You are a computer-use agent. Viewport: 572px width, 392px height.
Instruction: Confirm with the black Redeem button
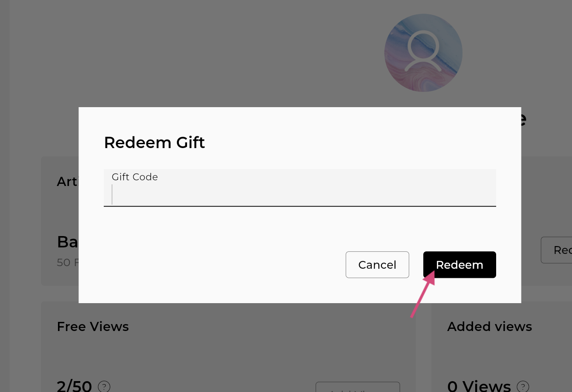pyautogui.click(x=460, y=264)
